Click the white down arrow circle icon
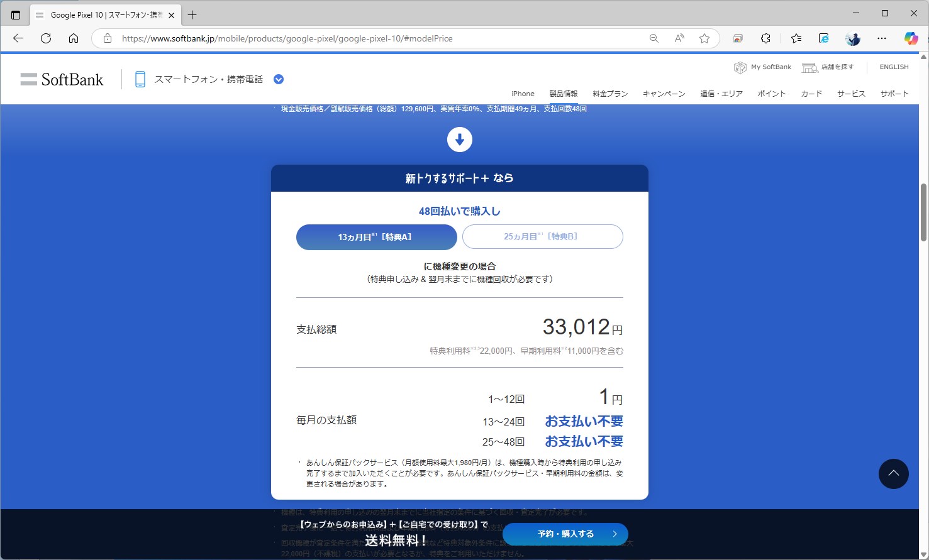929x560 pixels. 460,140
